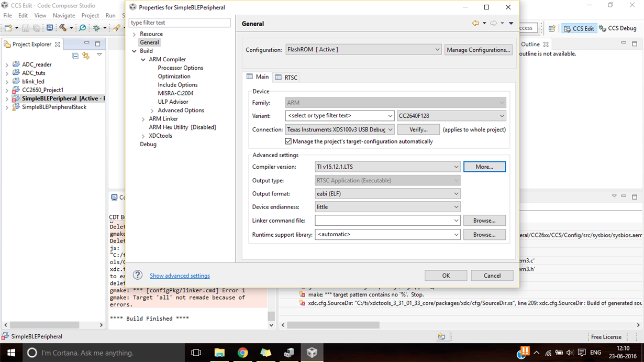
Task: Click the Windows Start button
Action: pos(11,353)
